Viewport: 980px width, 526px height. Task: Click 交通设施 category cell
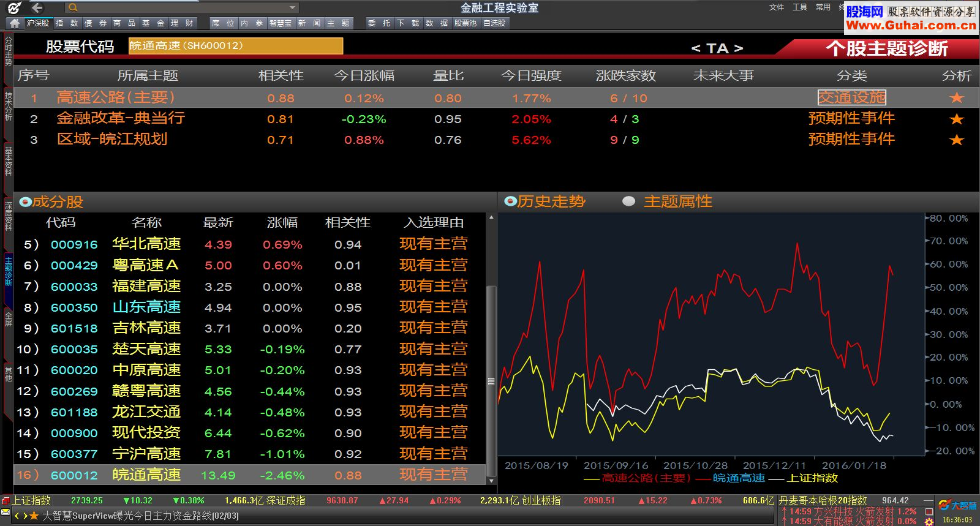click(851, 97)
